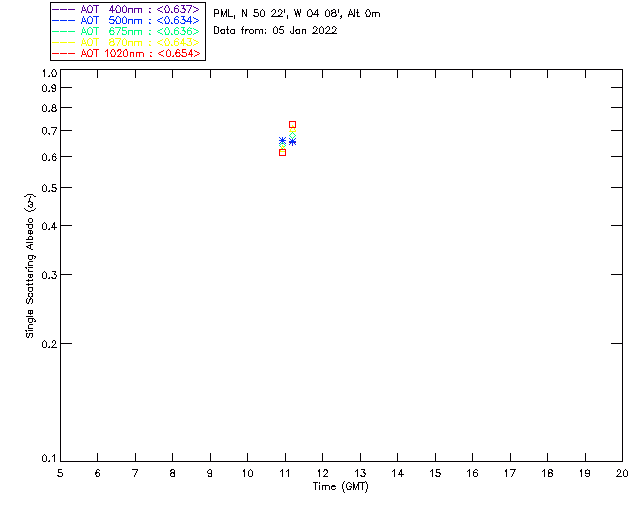Image resolution: width=640 pixels, height=512 pixels.
Task: Click the time axis tick label 10
Action: [248, 473]
